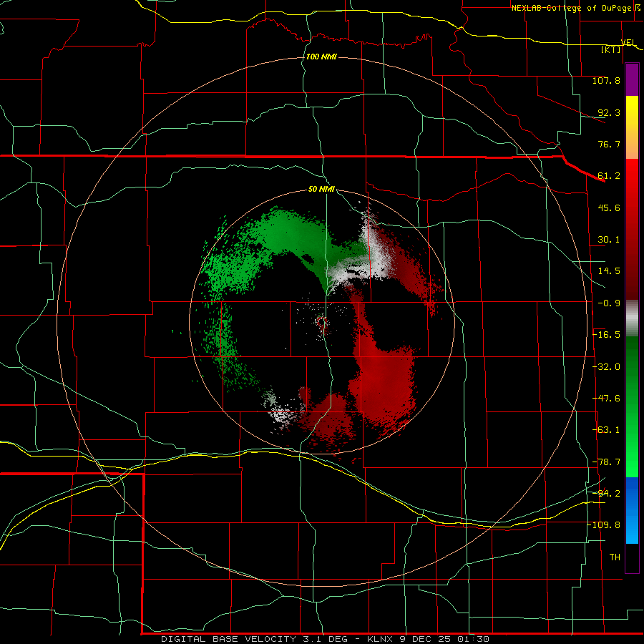Click the Digital Base Velocity caption at bottom
The height and width of the screenshot is (644, 644).
tap(325, 639)
